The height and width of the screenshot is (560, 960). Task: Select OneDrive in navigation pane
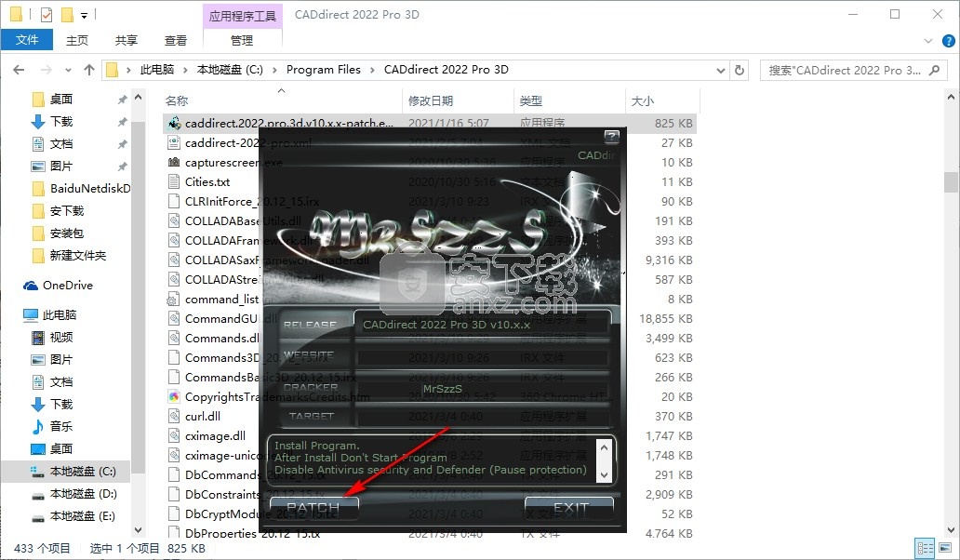click(67, 286)
